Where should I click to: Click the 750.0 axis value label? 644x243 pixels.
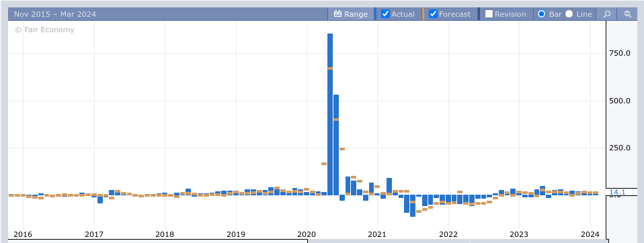[x=619, y=53]
